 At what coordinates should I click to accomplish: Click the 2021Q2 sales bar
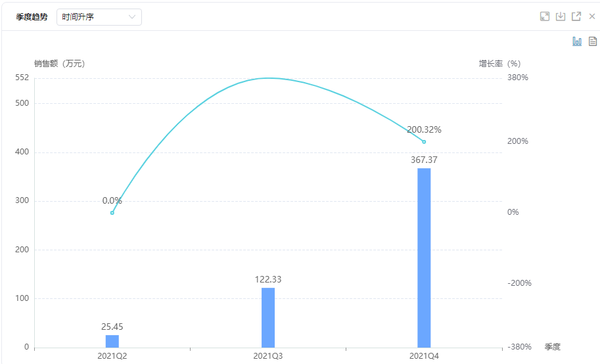pyautogui.click(x=112, y=341)
